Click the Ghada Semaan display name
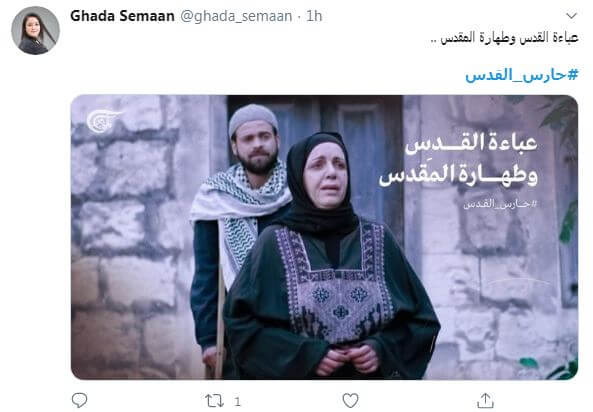593x412 pixels. point(122,16)
